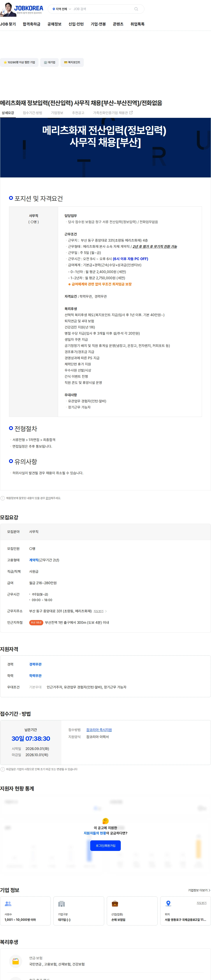Viewport: 211px width, 980px height.
Task: Click the job title heading 메리츠화재 정보입력
Action: [x=81, y=103]
